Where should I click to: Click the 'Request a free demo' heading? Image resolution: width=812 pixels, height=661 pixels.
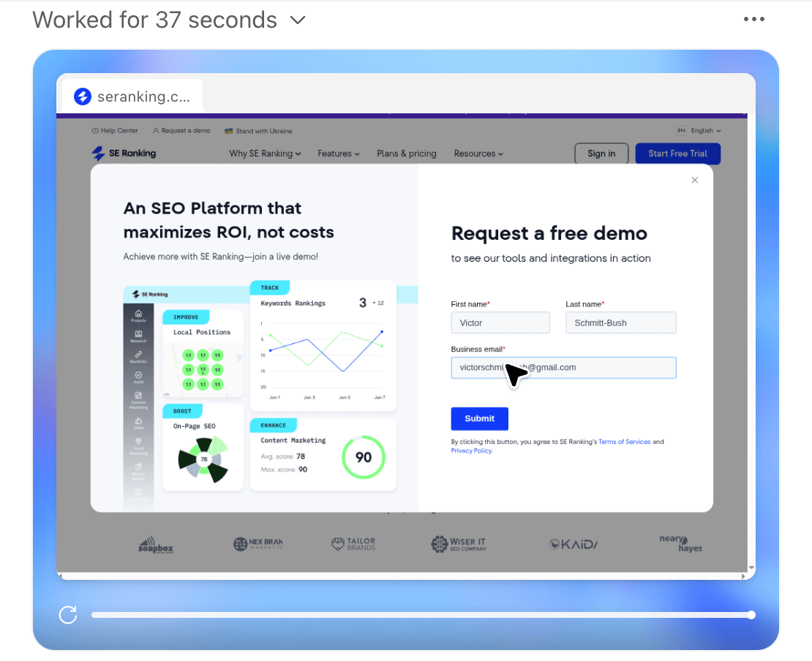pos(549,233)
